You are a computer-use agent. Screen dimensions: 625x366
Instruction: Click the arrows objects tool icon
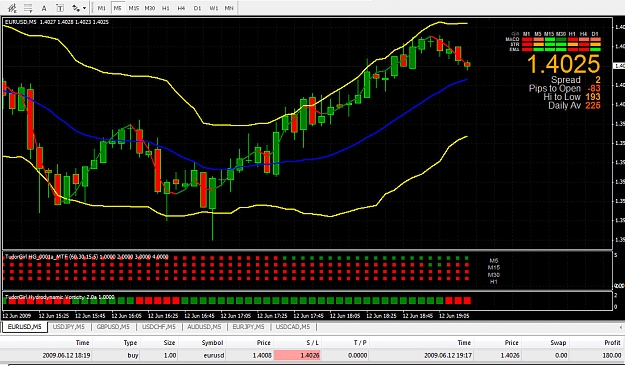(x=75, y=8)
